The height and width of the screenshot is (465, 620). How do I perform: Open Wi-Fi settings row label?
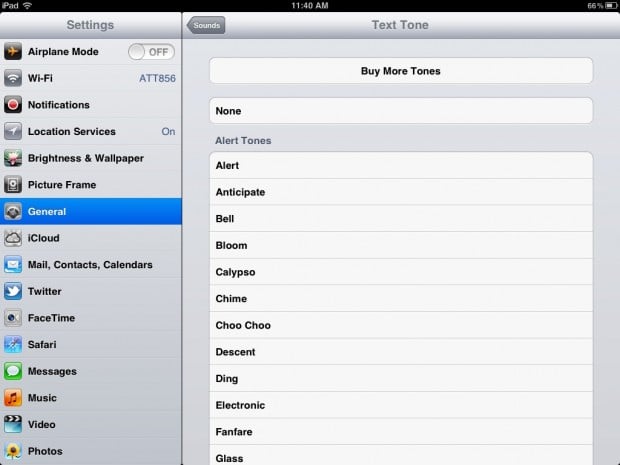pos(40,78)
